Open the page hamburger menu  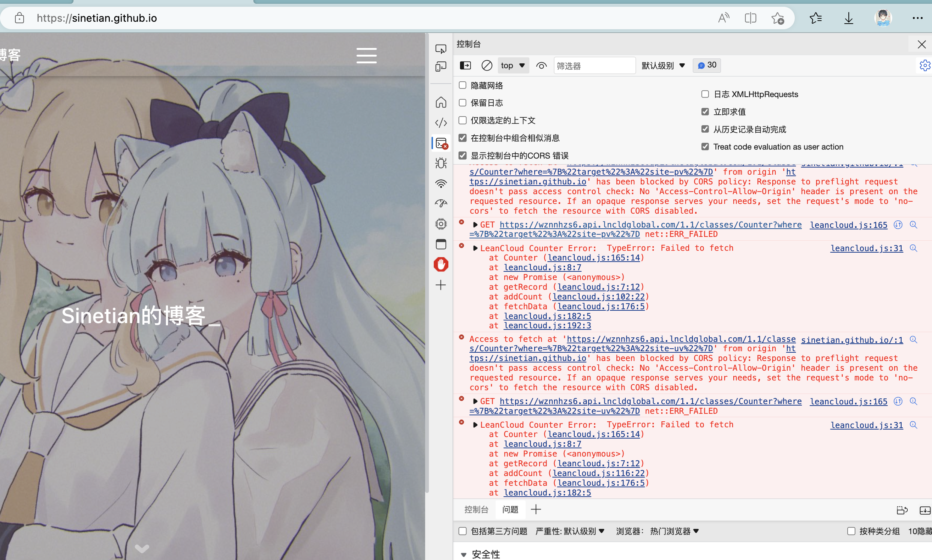coord(366,55)
